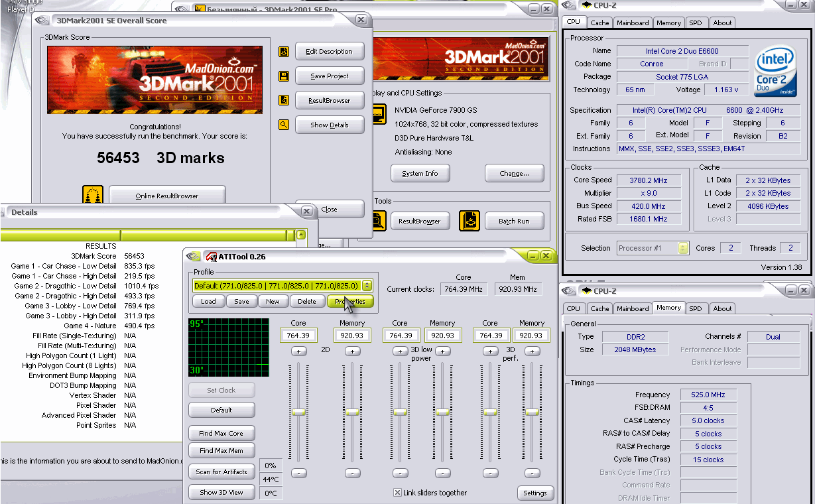This screenshot has height=504, width=815.
Task: Click the System Info button
Action: point(420,174)
